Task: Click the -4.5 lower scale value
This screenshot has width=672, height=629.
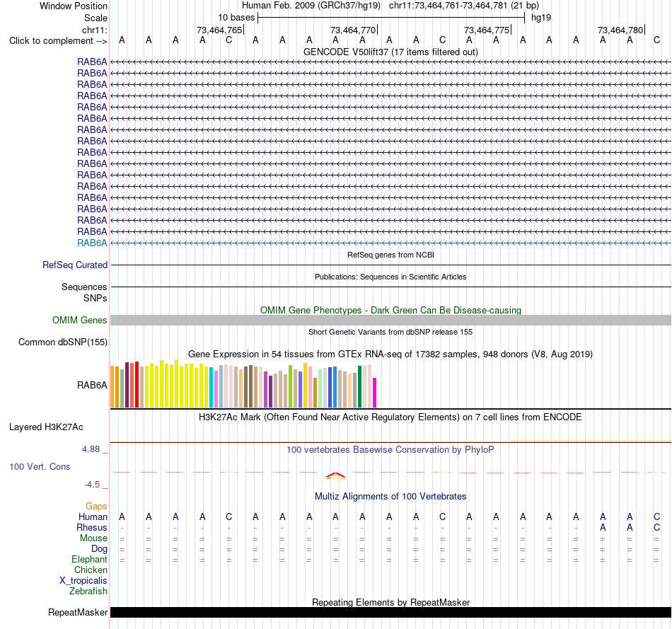Action: 92,485
